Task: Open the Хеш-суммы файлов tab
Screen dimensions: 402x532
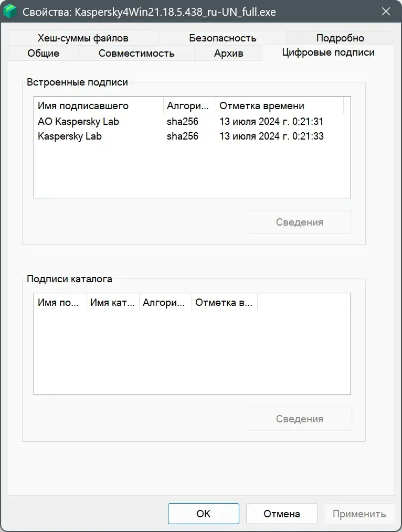Action: click(83, 38)
